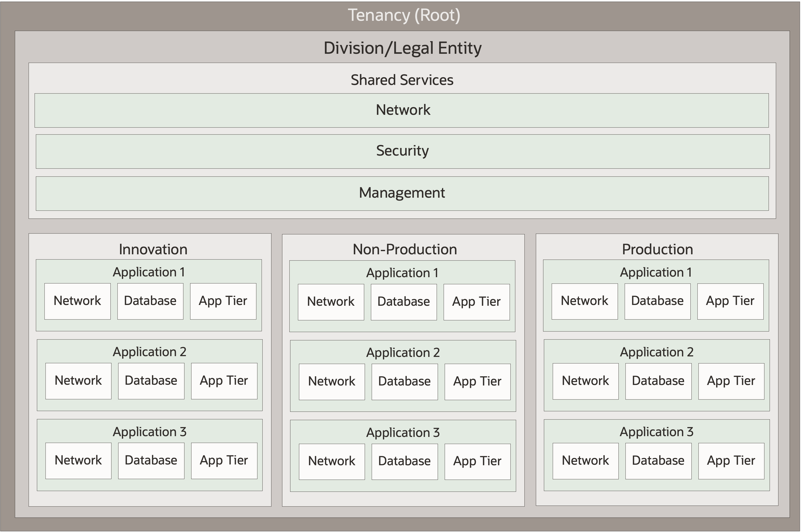Viewport: 801px width, 532px height.
Task: Select Database box in Non-Production Application 3
Action: point(405,461)
